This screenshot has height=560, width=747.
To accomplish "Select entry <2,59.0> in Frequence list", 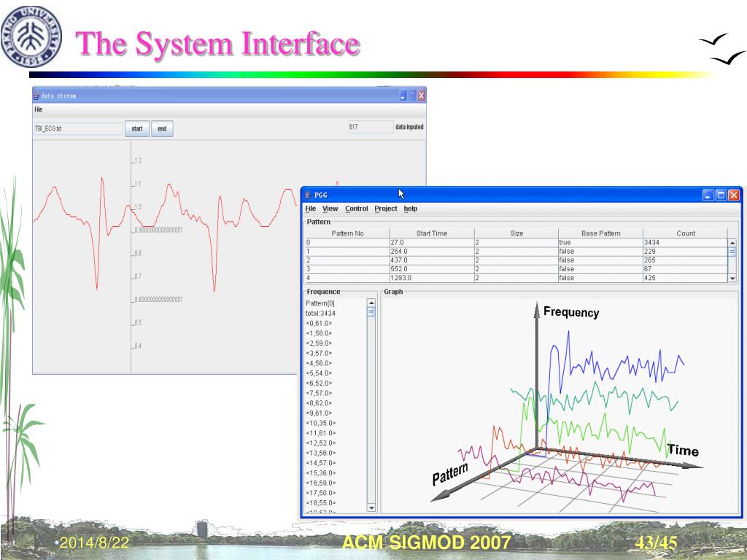I will click(x=319, y=343).
